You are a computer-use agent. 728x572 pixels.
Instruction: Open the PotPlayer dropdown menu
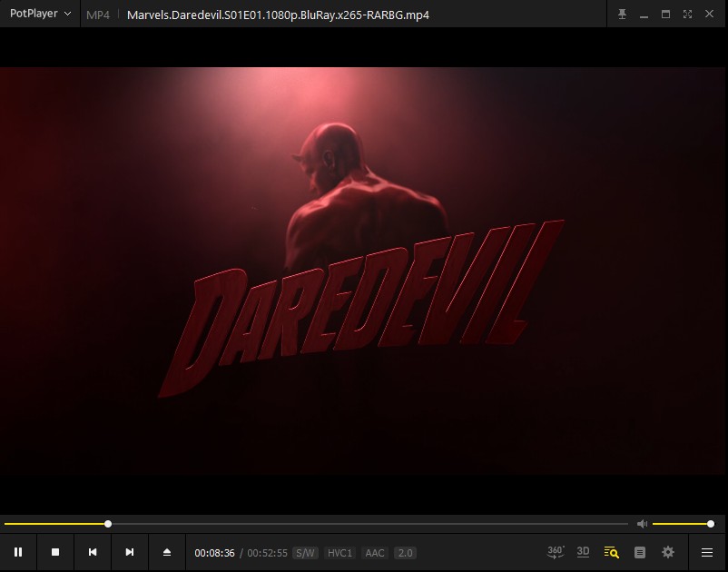(x=40, y=14)
